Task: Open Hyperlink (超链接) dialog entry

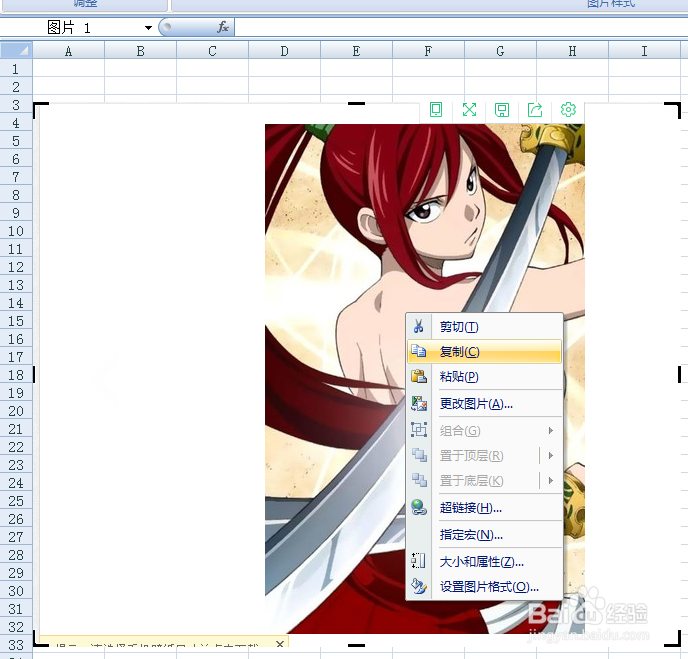Action: (484, 508)
